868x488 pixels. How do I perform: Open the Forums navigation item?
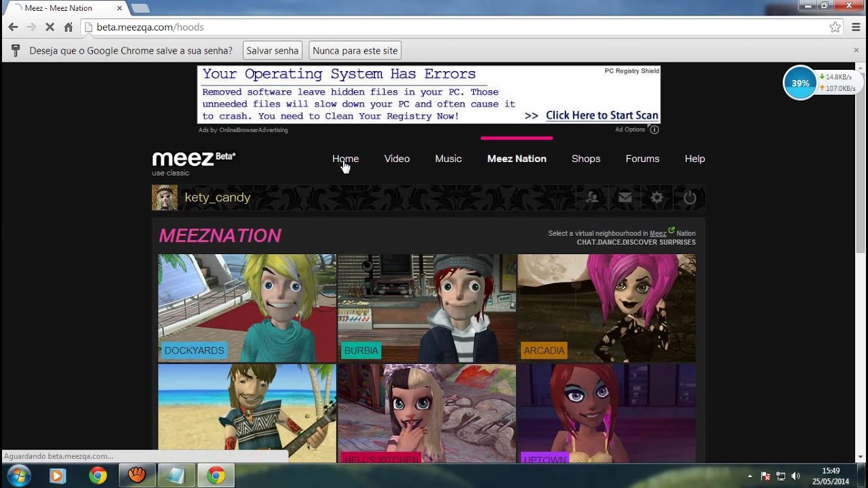click(x=642, y=159)
